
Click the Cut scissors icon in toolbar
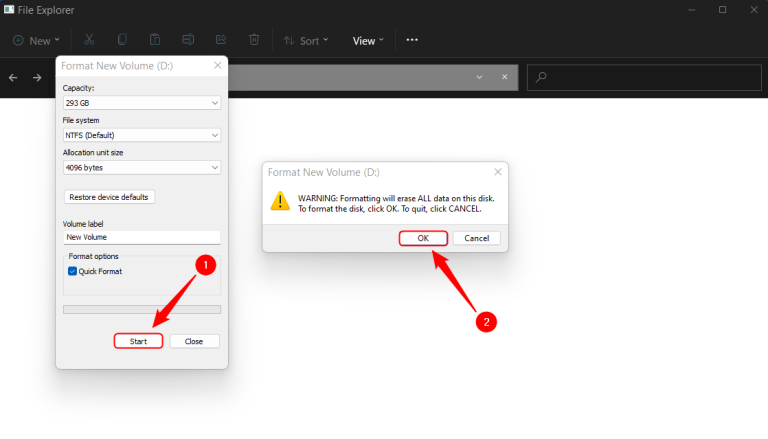89,40
